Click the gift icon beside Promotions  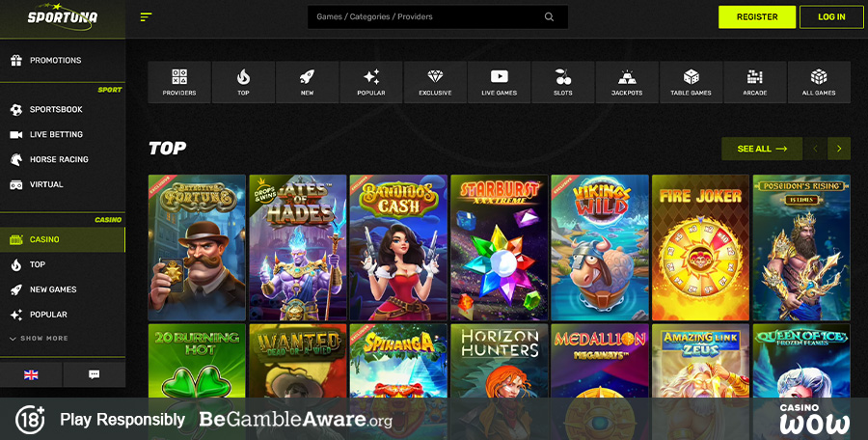(x=16, y=61)
